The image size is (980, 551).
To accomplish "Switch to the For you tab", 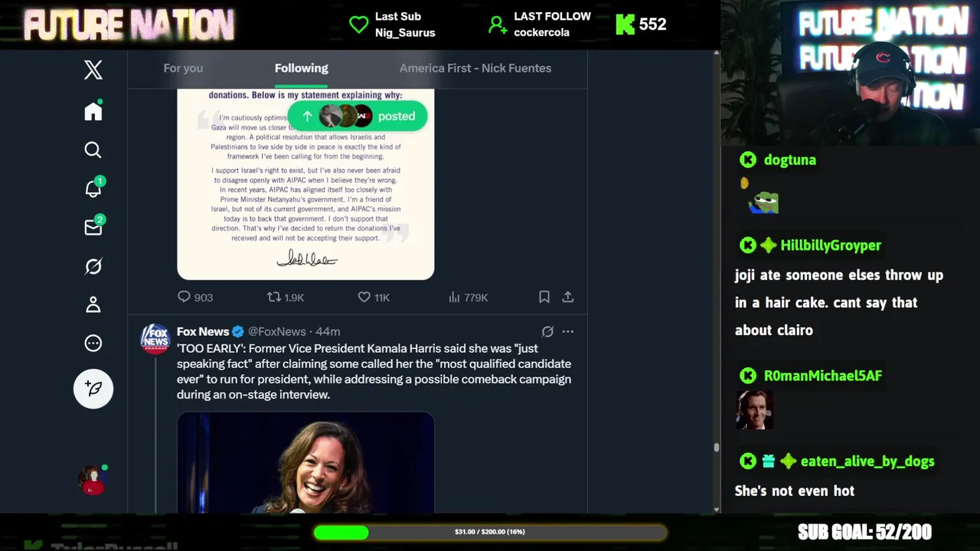I will pos(183,68).
